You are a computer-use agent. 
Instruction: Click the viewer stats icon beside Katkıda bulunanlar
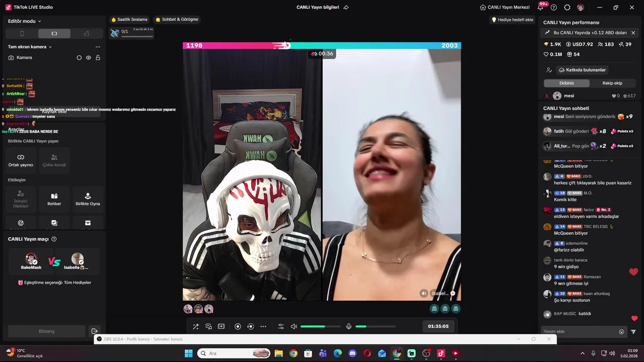click(x=549, y=70)
